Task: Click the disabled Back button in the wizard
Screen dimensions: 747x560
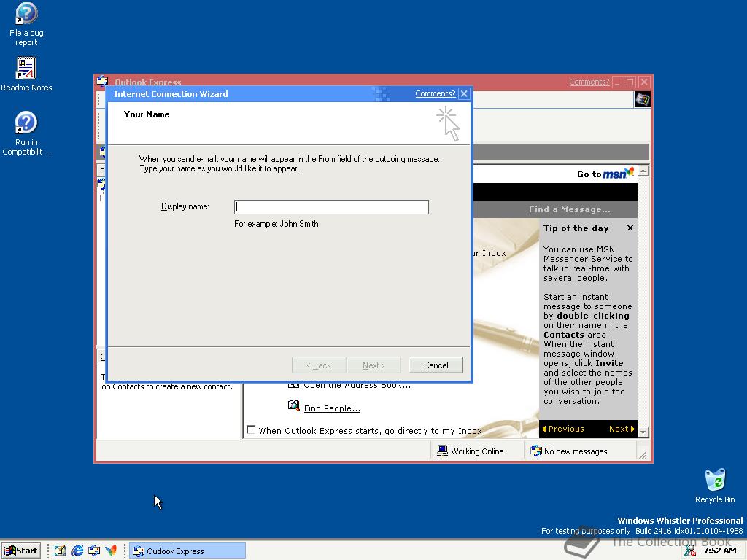Action: click(320, 365)
